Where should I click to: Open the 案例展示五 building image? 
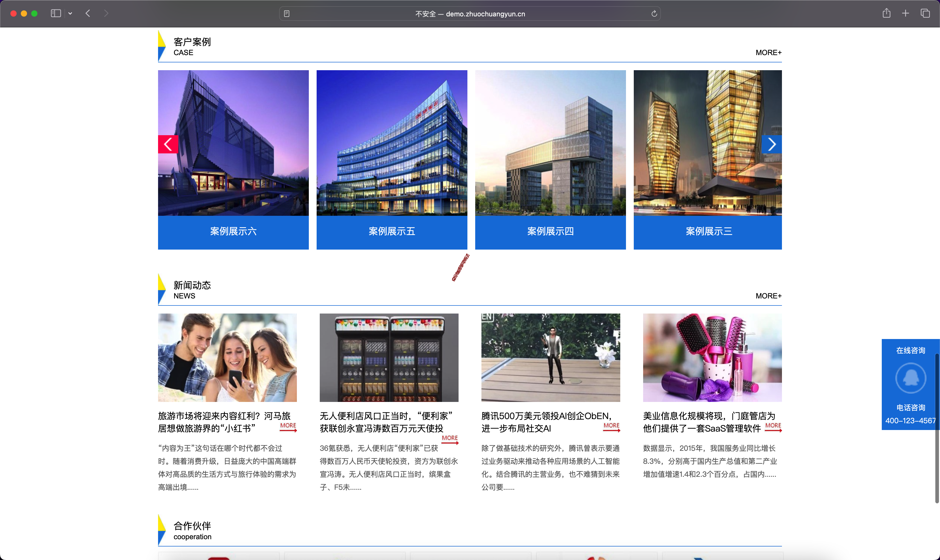[x=392, y=143]
